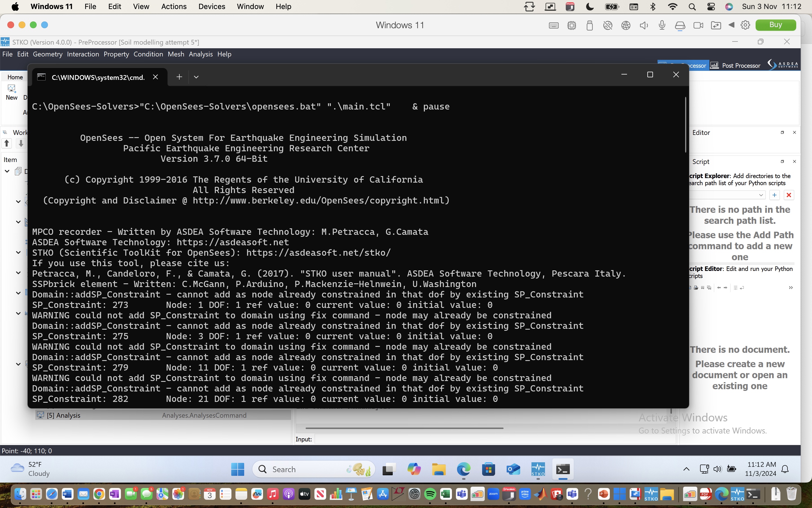
Task: Open the Mesh menu in STKO
Action: point(176,54)
